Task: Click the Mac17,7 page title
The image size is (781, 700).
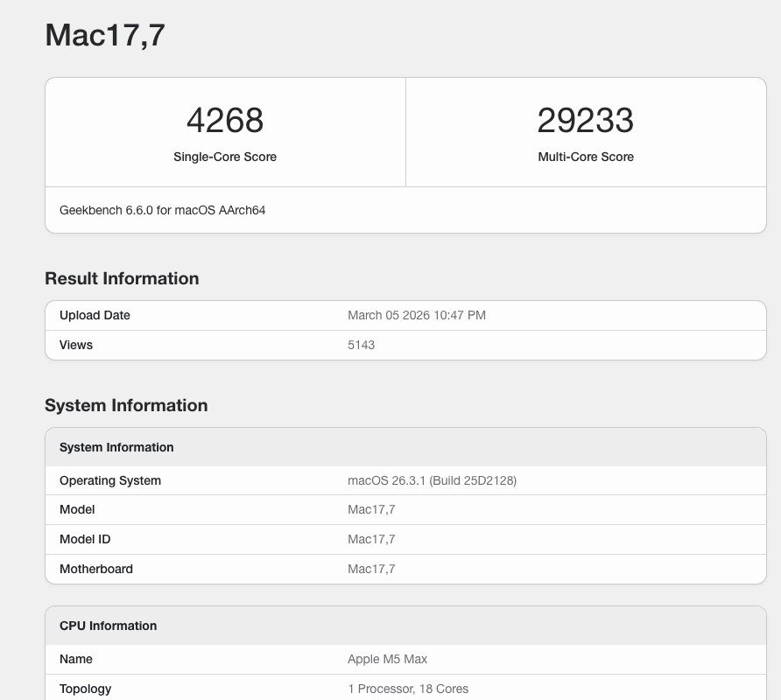Action: click(104, 36)
